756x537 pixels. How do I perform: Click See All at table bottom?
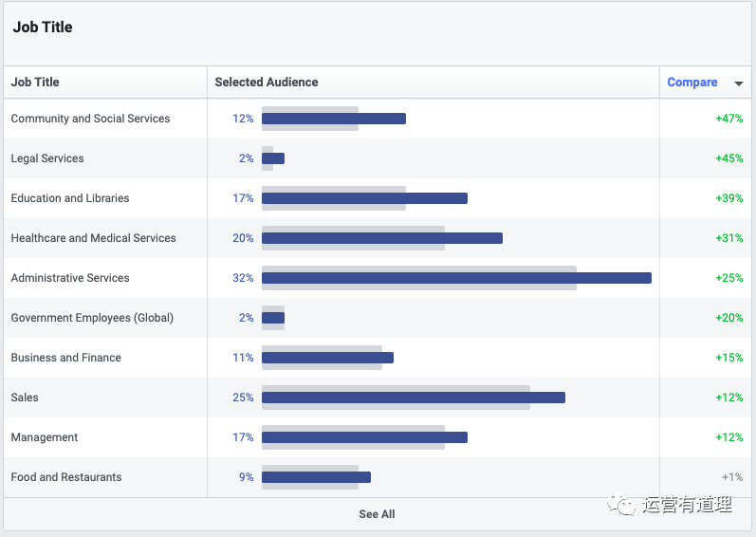coord(377,514)
